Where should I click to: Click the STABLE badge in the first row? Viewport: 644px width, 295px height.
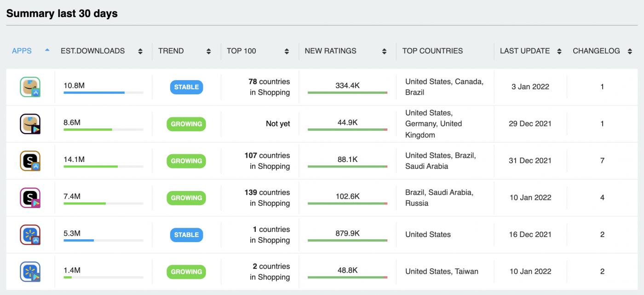[x=186, y=87]
